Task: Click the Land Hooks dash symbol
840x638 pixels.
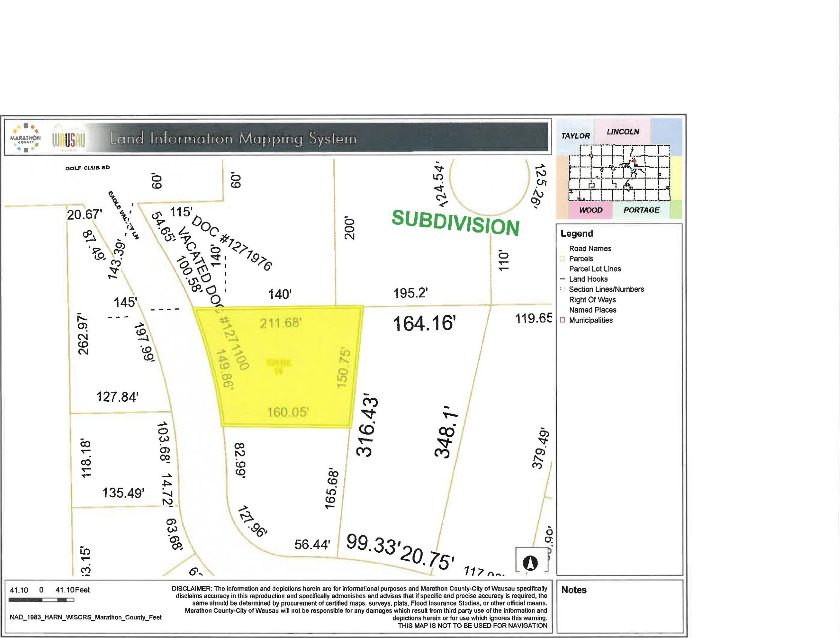Action: 563,279
